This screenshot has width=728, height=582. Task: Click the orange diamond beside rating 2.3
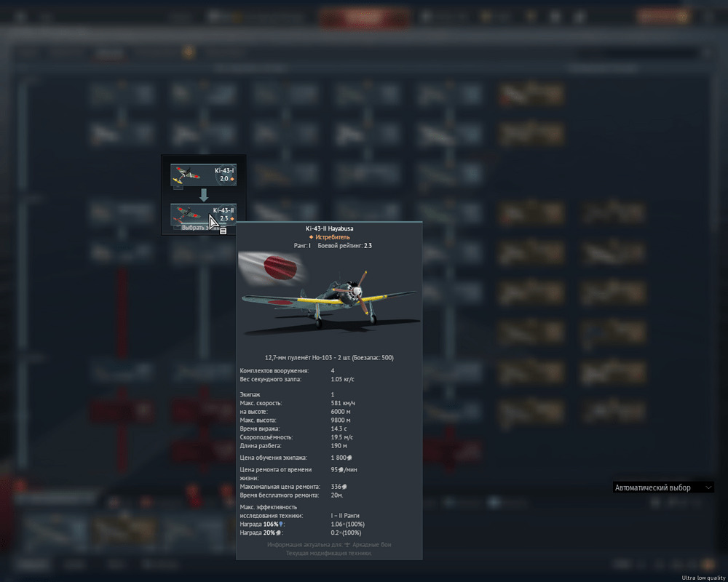pos(232,219)
